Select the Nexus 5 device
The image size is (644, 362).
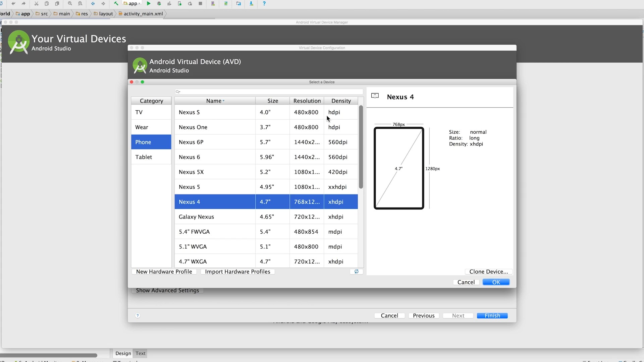pyautogui.click(x=266, y=187)
